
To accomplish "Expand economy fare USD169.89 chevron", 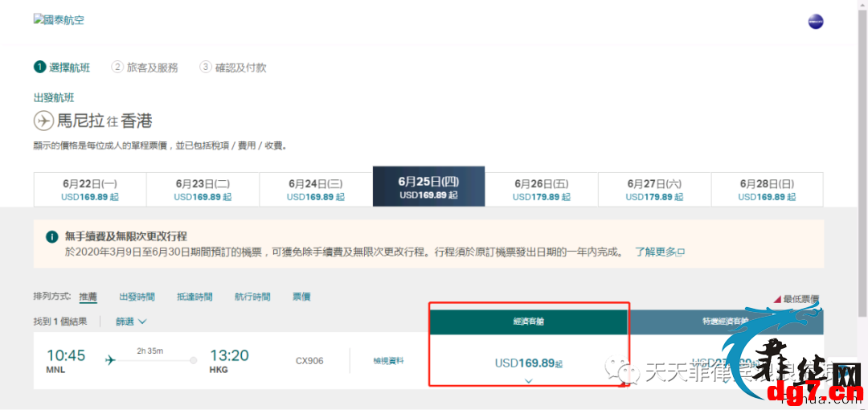I will coord(529,380).
